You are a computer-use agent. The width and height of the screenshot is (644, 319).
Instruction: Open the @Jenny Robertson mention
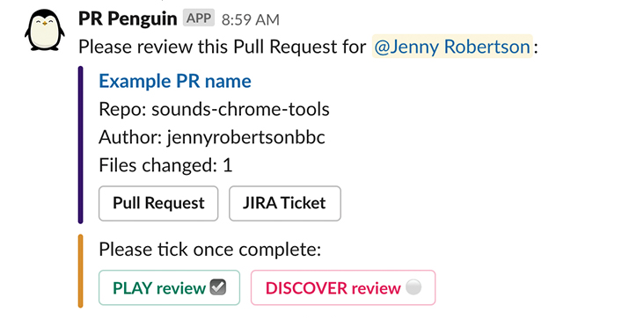tap(452, 47)
